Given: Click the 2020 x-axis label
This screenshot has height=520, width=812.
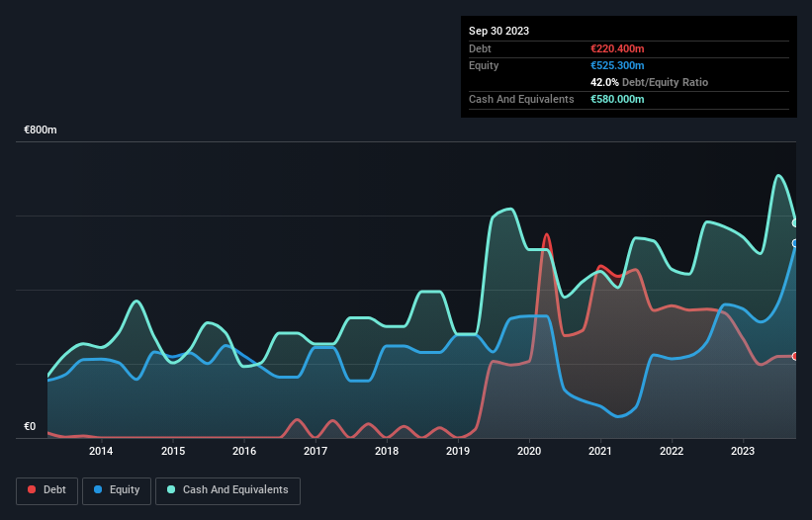Looking at the screenshot, I should point(529,451).
